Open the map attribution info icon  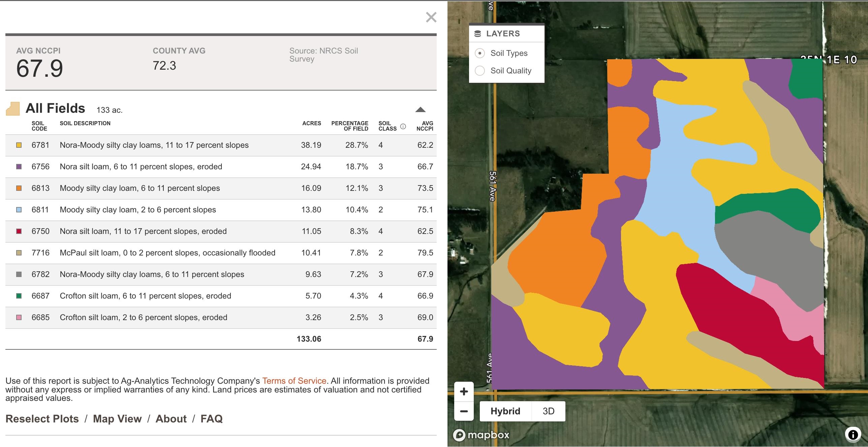(x=852, y=435)
